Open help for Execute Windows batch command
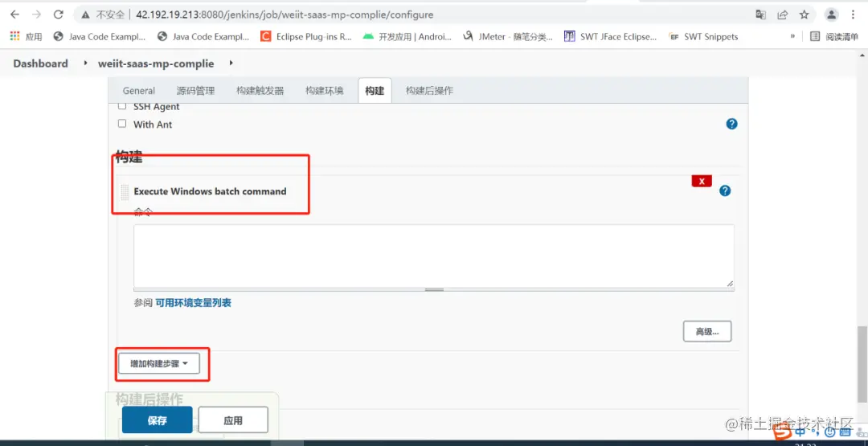The image size is (868, 446). [x=725, y=191]
